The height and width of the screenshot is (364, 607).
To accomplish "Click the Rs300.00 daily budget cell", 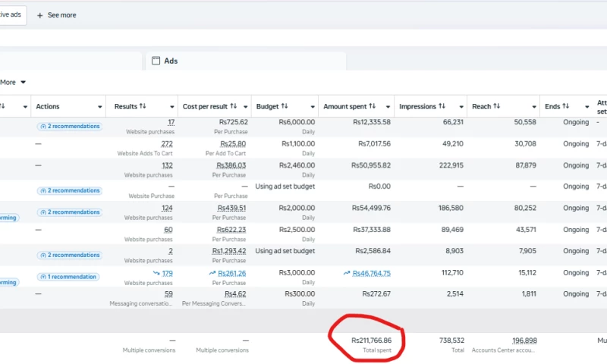I will 300,294.
